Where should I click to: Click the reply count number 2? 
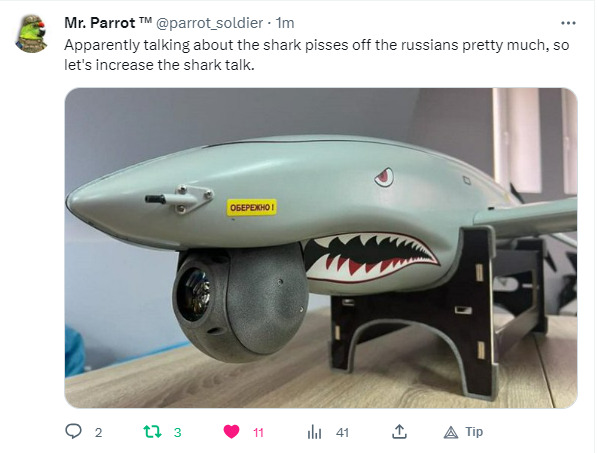(98, 433)
